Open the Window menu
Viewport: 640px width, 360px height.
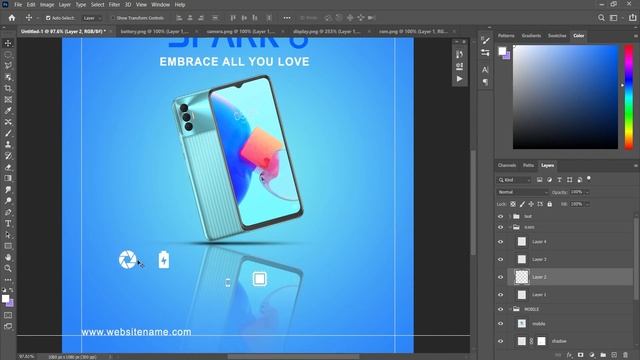(160, 5)
